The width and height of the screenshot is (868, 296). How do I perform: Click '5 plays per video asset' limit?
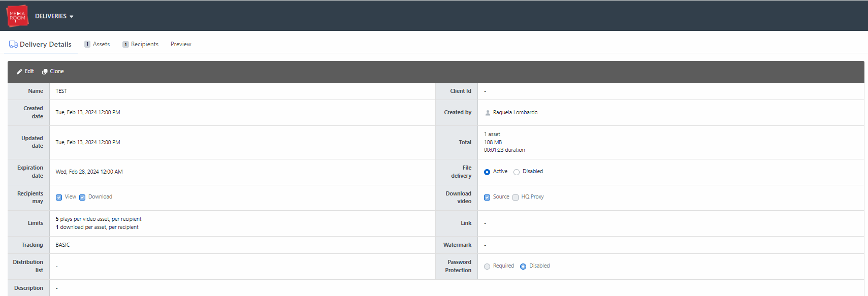[99, 219]
